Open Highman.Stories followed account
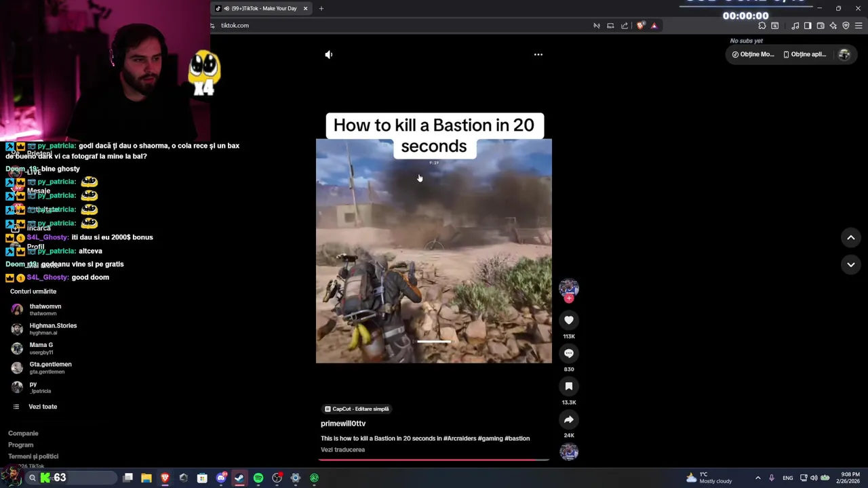This screenshot has height=488, width=868. coord(44,329)
